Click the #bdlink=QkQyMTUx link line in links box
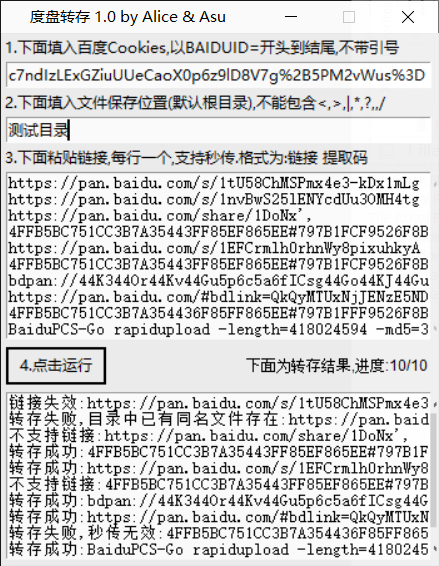The height and width of the screenshot is (566, 439). click(218, 297)
